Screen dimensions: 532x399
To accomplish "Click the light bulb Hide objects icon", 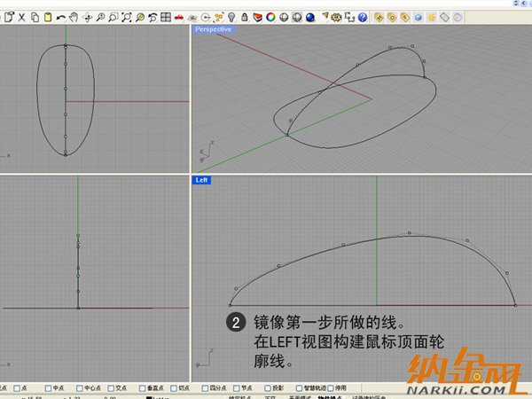I will [231, 17].
